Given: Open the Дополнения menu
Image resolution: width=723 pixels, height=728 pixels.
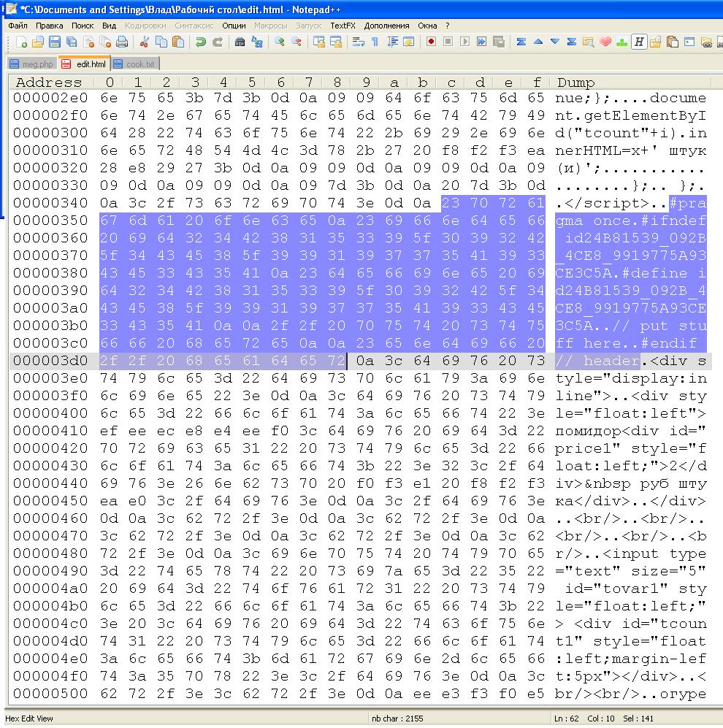Looking at the screenshot, I should point(387,26).
